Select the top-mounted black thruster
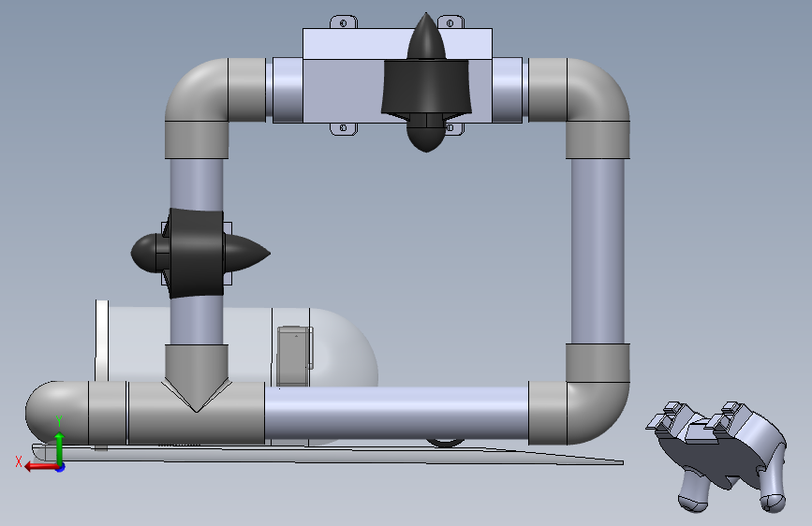 tap(426, 83)
